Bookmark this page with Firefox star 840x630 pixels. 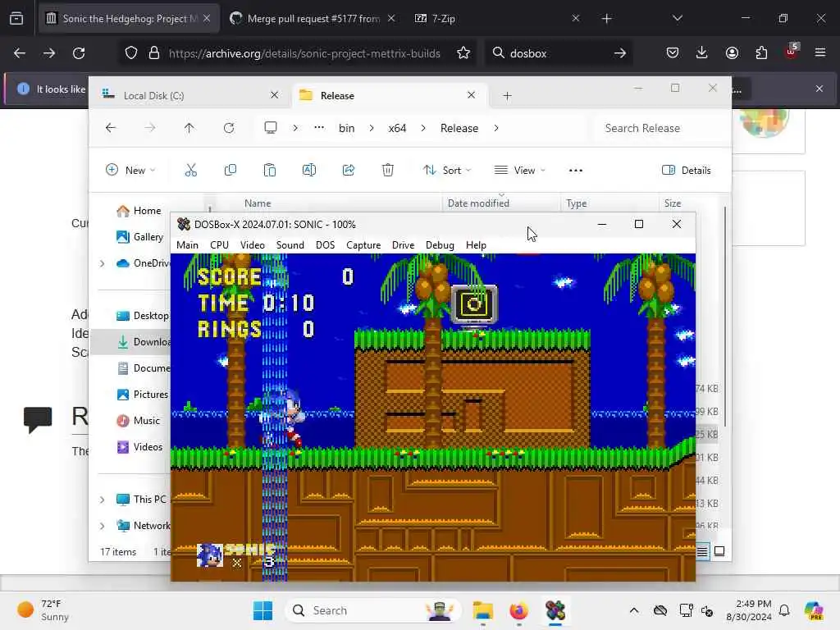point(463,53)
